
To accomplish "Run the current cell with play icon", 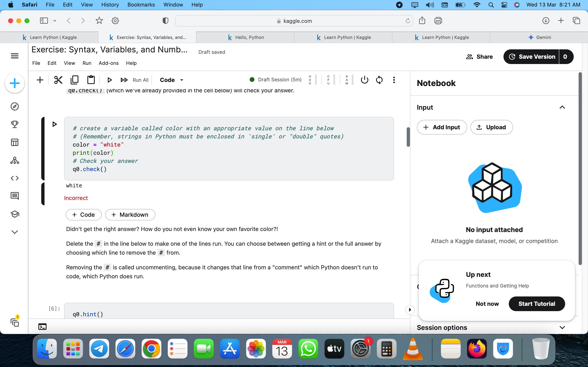I will [109, 80].
